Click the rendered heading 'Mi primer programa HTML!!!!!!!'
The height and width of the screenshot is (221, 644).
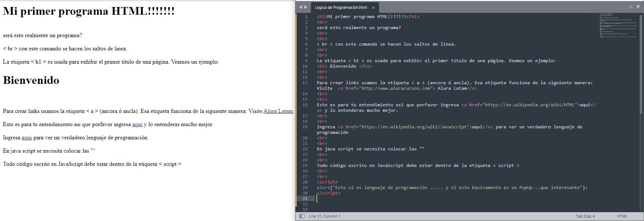tap(89, 11)
